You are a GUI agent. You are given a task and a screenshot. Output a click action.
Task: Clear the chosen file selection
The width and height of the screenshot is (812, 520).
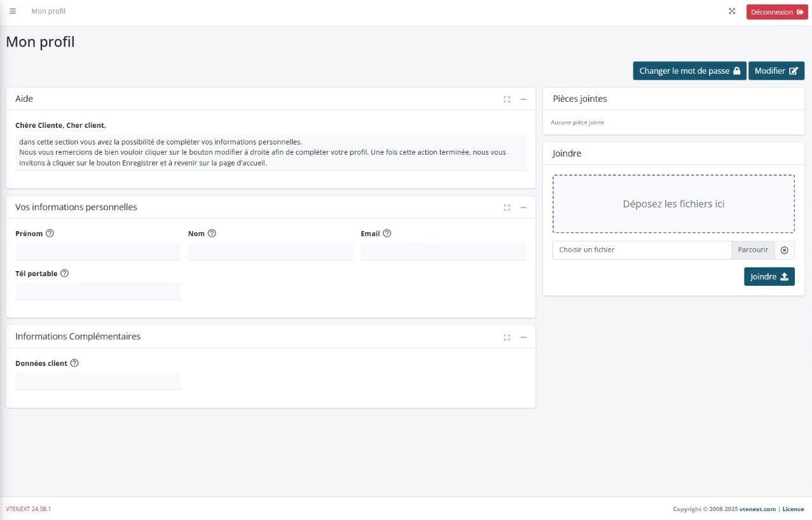[x=784, y=250]
